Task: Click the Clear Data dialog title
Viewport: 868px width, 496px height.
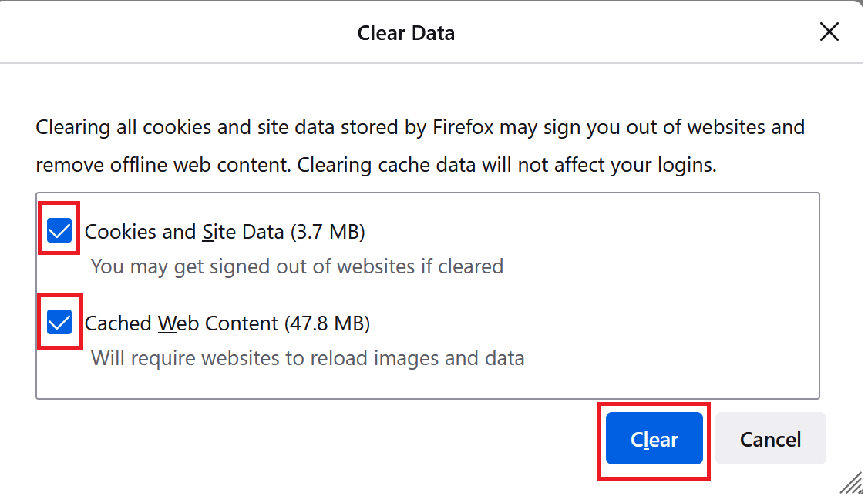Action: pyautogui.click(x=405, y=33)
